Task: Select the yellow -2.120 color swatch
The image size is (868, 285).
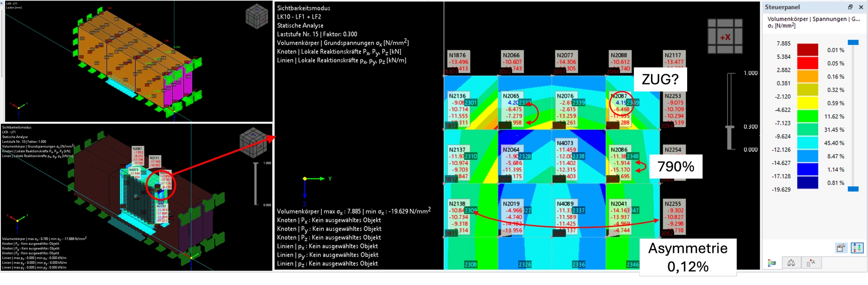Action: click(x=807, y=103)
